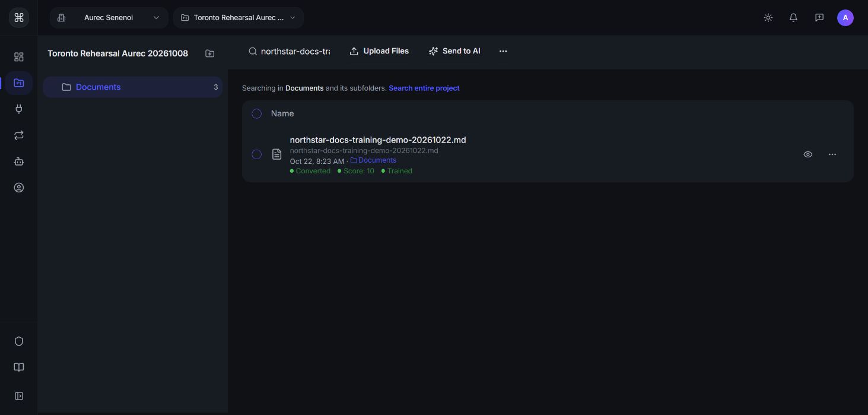Image resolution: width=868 pixels, height=415 pixels.
Task: Click the command logo icon
Action: [x=19, y=18]
